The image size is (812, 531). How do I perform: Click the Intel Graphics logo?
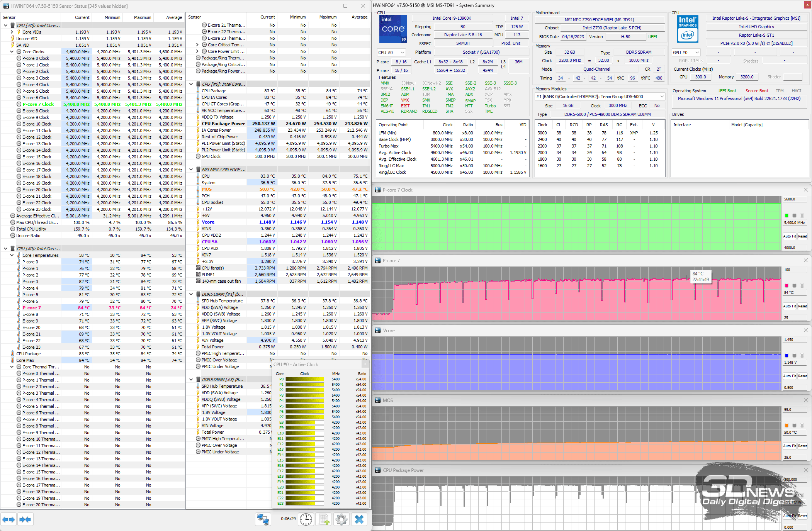(688, 29)
